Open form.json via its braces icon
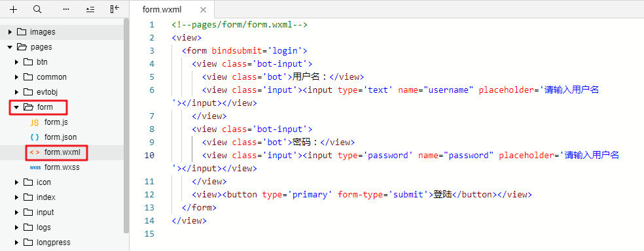Viewport: 644px width, 251px height. click(35, 137)
